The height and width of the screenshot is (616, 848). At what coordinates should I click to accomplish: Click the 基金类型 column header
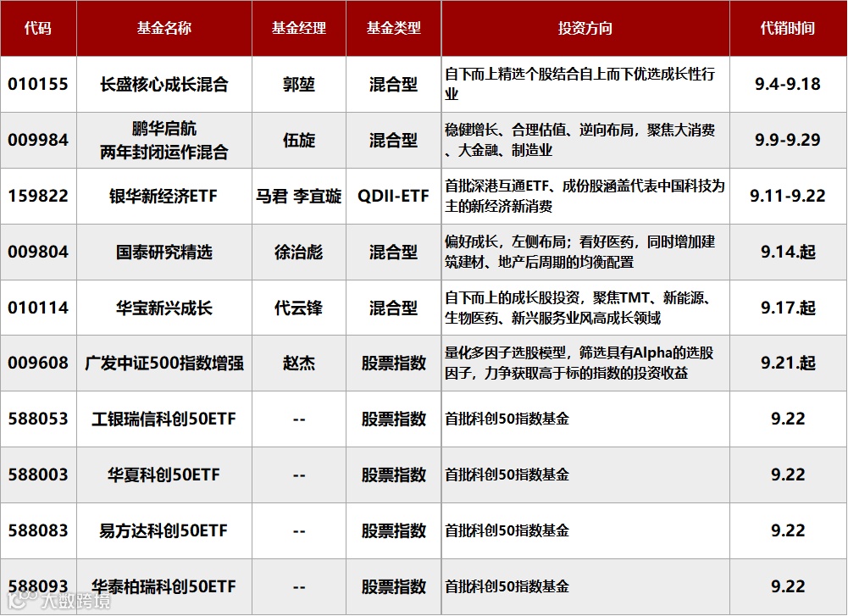pyautogui.click(x=393, y=28)
